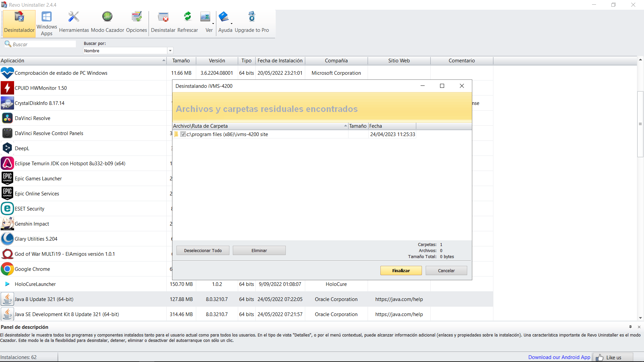
Task: Click the Eliminar button
Action: [259, 250]
